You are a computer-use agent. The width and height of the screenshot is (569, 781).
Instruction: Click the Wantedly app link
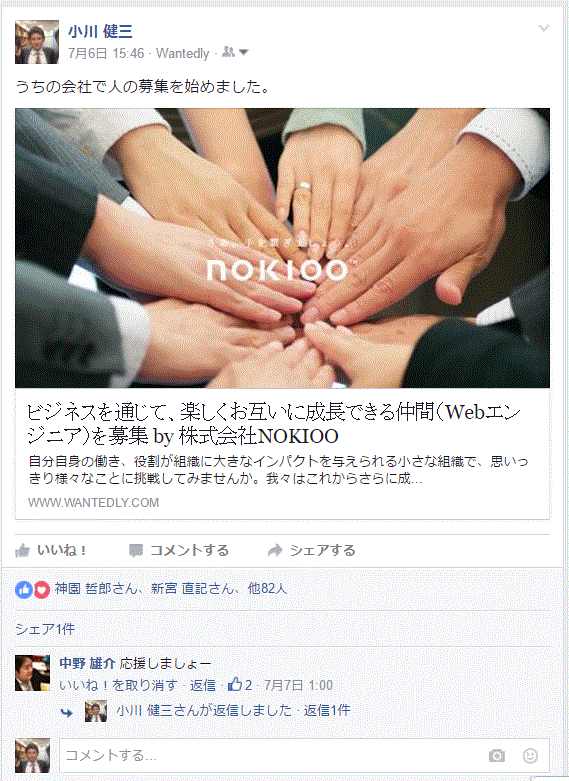(182, 53)
